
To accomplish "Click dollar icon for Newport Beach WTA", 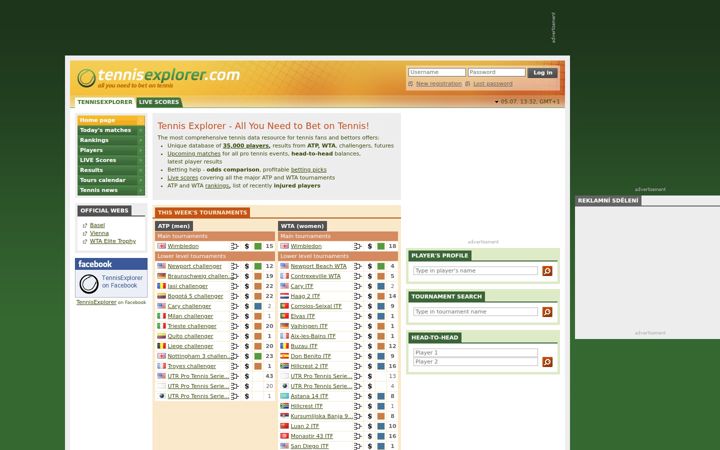I will [x=370, y=266].
